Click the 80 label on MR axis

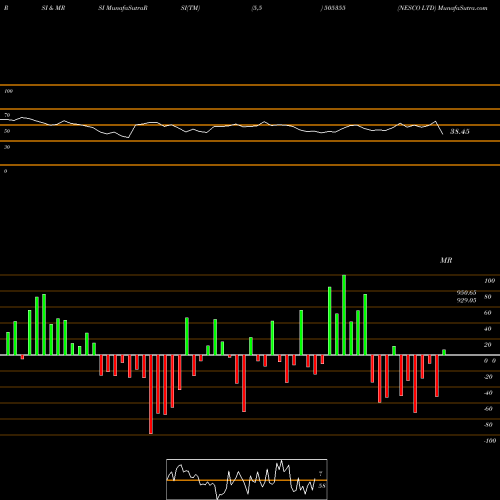pyautogui.click(x=487, y=297)
